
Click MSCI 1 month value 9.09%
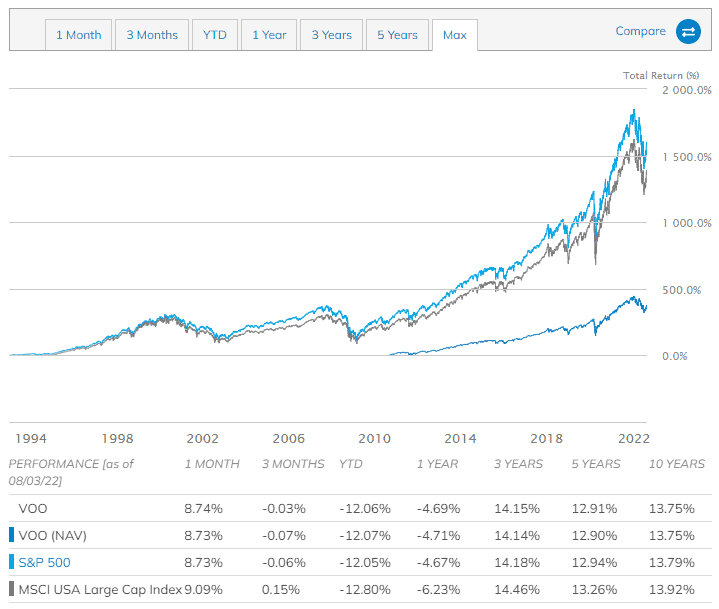pyautogui.click(x=203, y=589)
